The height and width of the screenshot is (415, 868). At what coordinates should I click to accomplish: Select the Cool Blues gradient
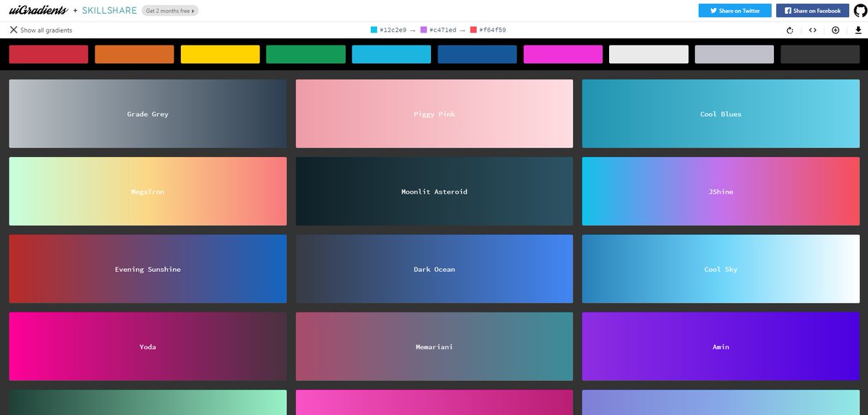(x=720, y=114)
